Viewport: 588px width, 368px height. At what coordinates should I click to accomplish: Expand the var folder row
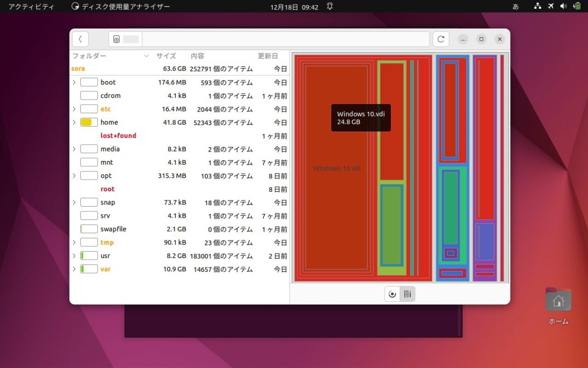tap(74, 269)
